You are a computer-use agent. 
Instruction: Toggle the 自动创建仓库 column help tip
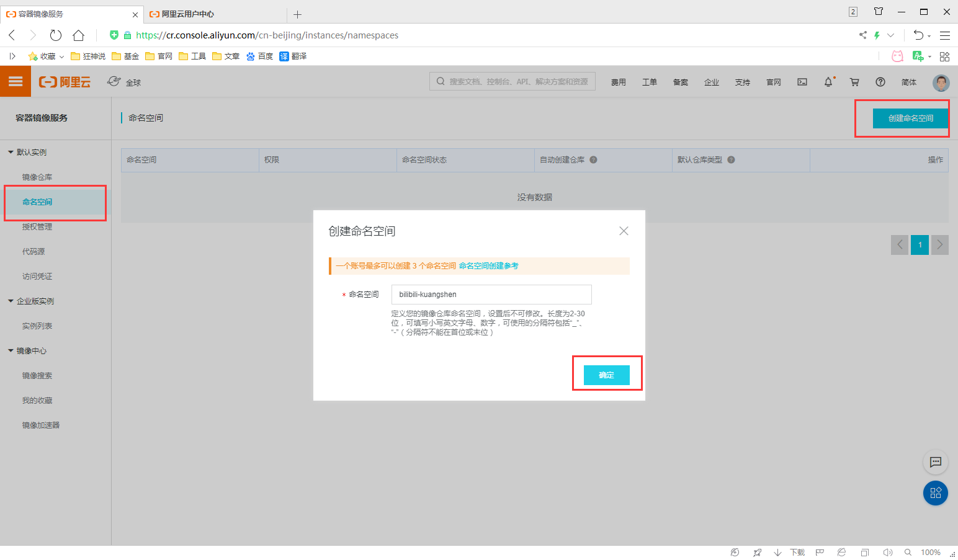pyautogui.click(x=593, y=160)
